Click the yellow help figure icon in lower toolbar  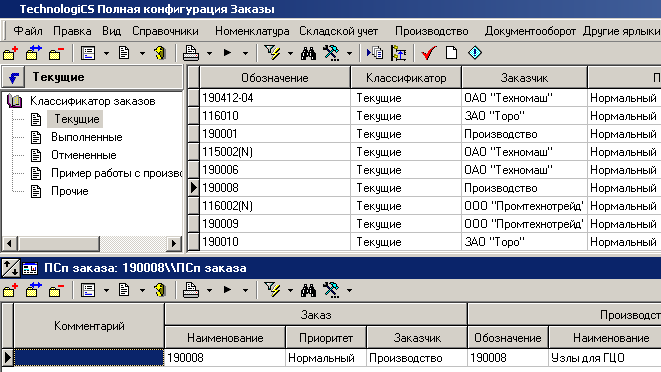[x=160, y=290]
